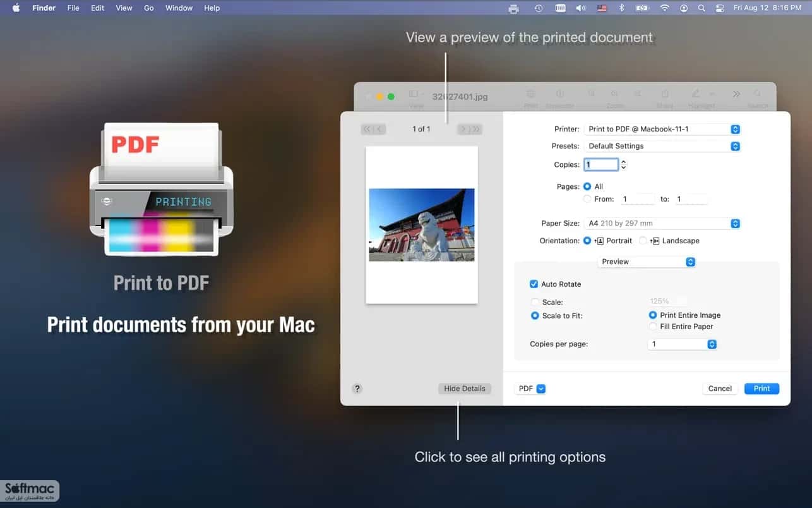
Task: Open the Finder menu
Action: 44,8
